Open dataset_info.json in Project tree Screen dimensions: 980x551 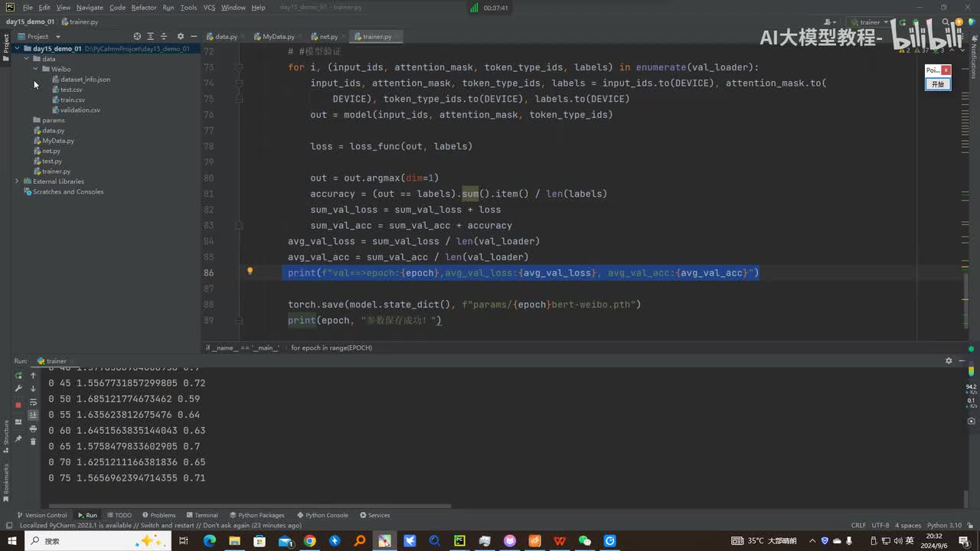point(80,80)
